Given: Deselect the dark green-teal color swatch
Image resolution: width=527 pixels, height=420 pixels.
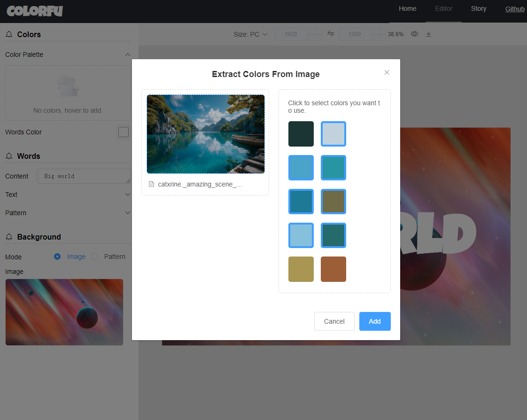Looking at the screenshot, I should click(x=333, y=235).
